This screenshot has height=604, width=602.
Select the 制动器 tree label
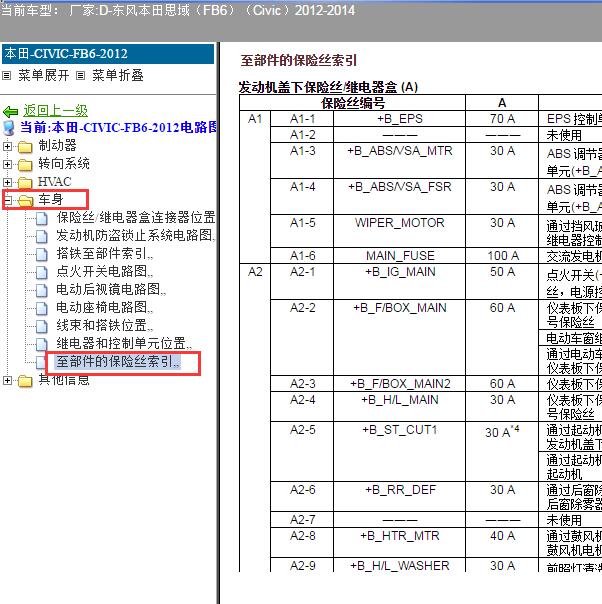click(x=57, y=146)
